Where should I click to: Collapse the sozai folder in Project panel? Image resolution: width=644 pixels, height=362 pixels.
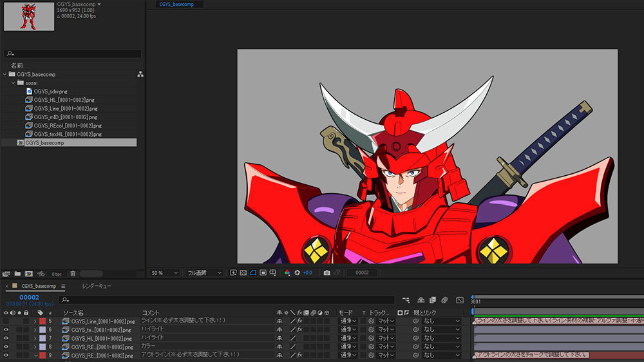pos(14,83)
